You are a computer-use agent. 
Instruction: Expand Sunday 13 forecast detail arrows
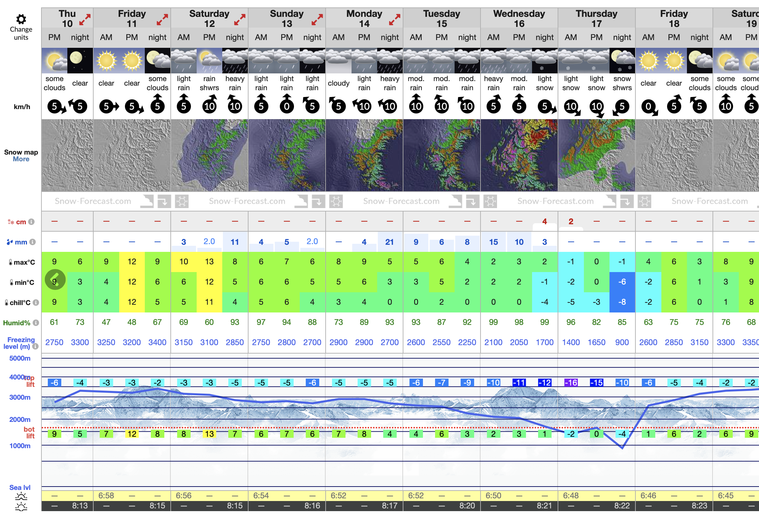[317, 20]
